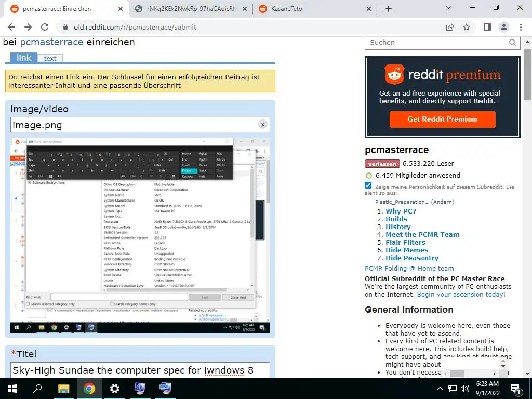
Task: Open the notification center icon
Action: point(515,389)
